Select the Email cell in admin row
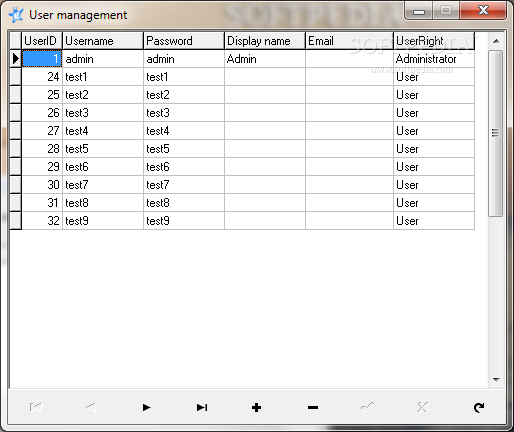Screen dimensions: 514x432 (349, 59)
